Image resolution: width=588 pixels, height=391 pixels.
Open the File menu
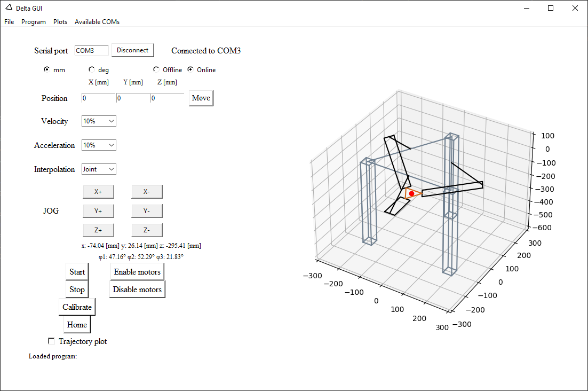(9, 22)
